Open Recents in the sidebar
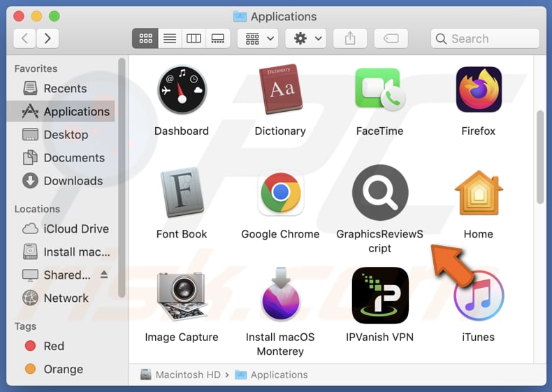Screen dimensions: 552x392 tap(61, 89)
